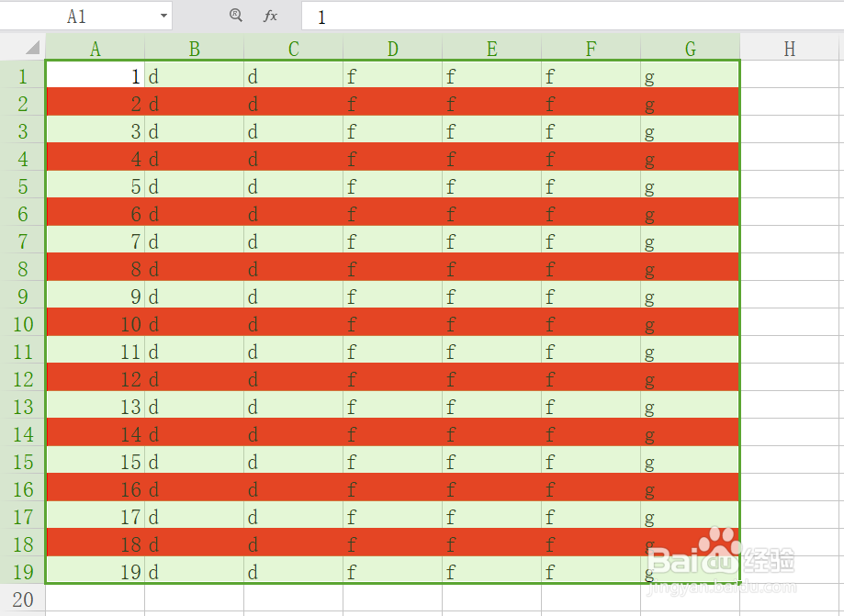Screen dimensions: 844x616
Task: Click the fx insert function icon
Action: [270, 16]
